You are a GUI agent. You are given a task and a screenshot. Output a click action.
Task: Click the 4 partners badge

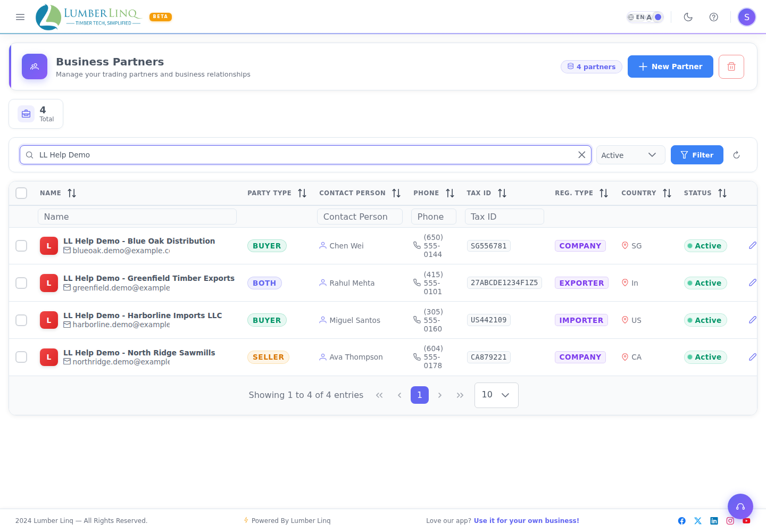[x=592, y=66]
